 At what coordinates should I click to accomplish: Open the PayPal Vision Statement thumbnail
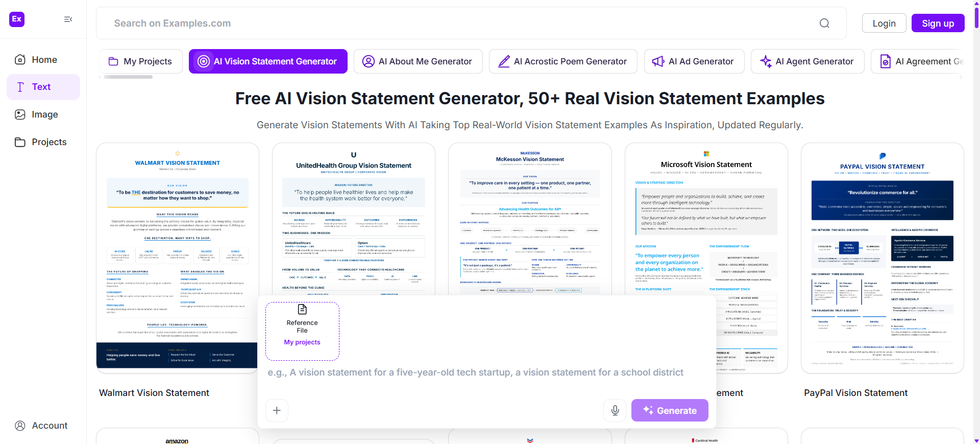[883, 258]
